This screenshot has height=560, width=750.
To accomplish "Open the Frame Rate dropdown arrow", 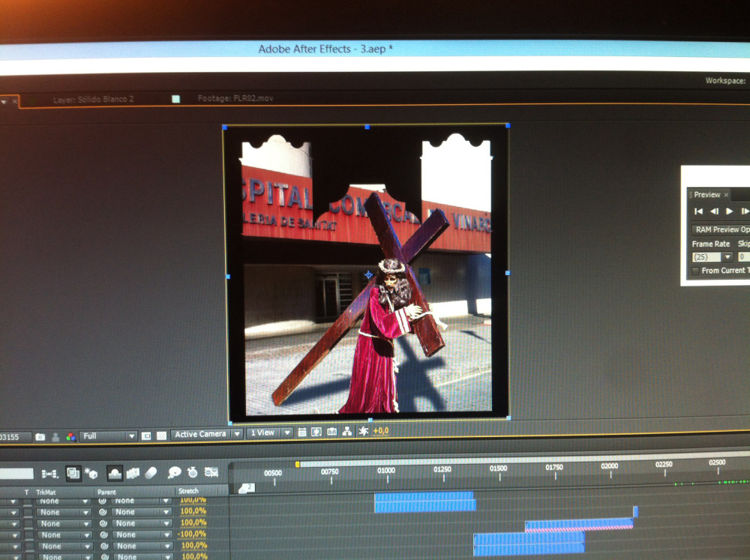I will tap(727, 257).
